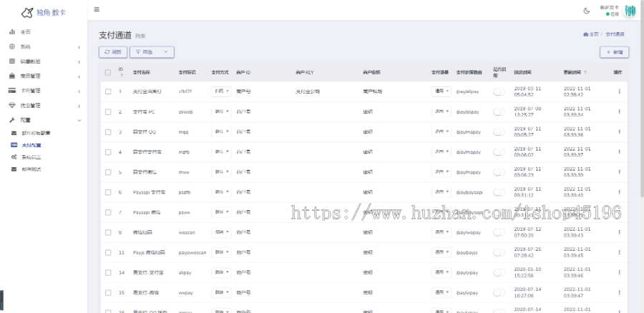
Task: Toggle the enable switch for wxpay row
Action: [499, 292]
